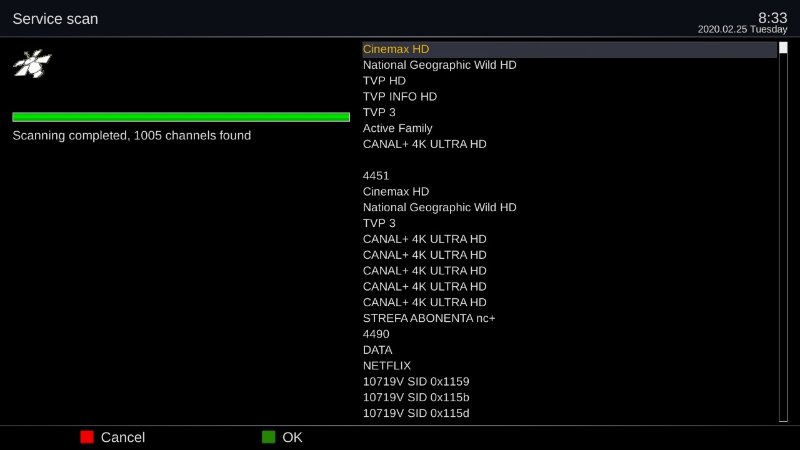Click the channel list vertical scrollbar
Image resolution: width=800 pixels, height=450 pixels.
point(783,231)
